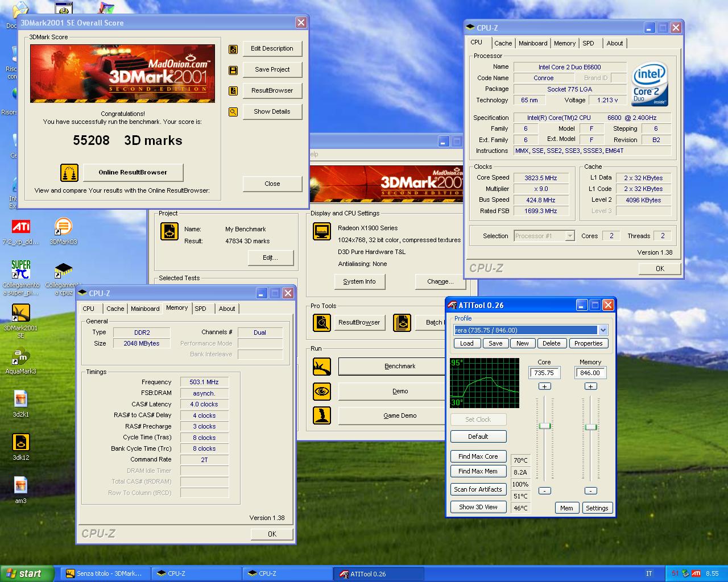Open the Super Pi shortcut on desktop
The height and width of the screenshot is (582, 728).
coord(20,277)
